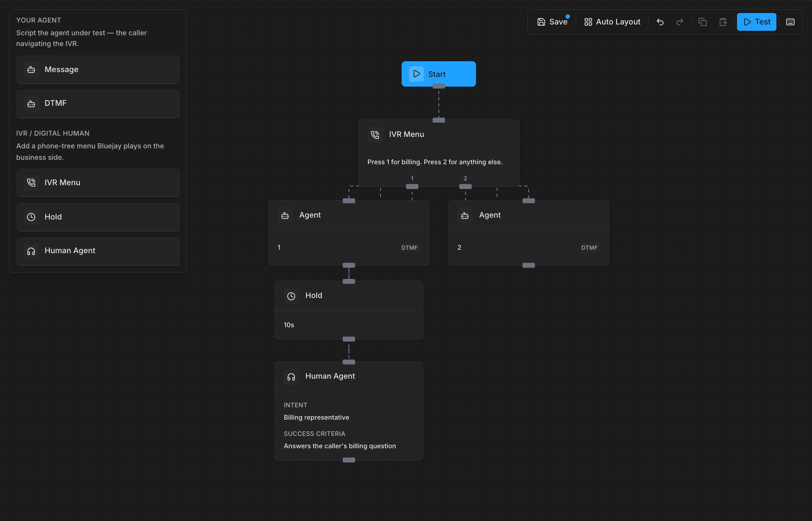Click the DTMF tag in the Agent 1 node
Screen dimensions: 812x521
(409, 248)
